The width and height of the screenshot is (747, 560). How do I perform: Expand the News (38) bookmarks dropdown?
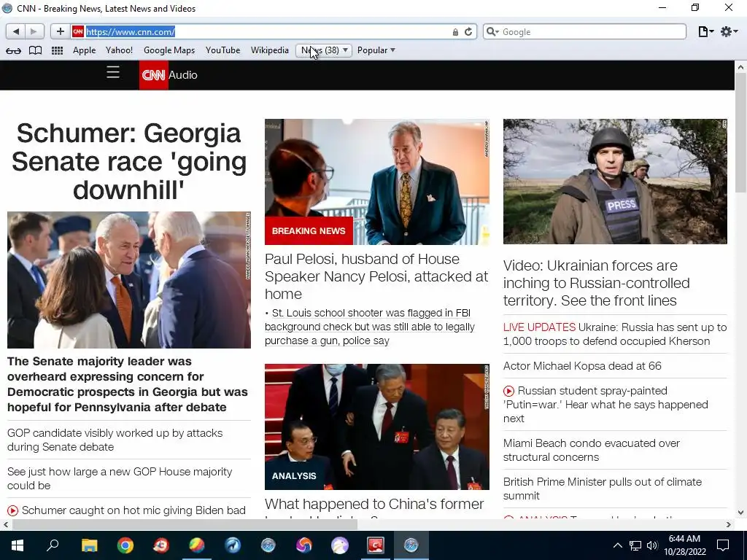(324, 50)
